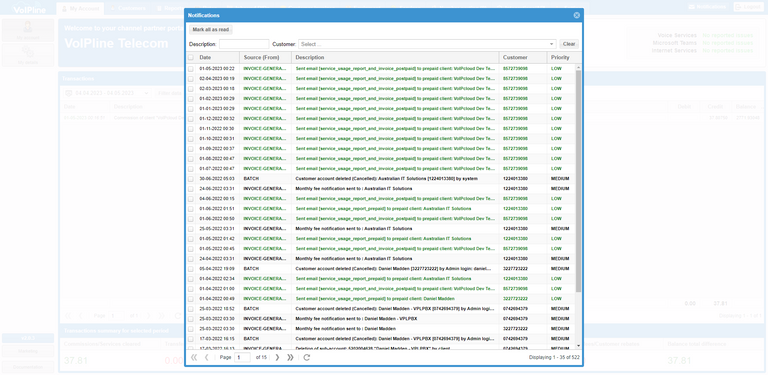This screenshot has width=768, height=375.
Task: Open the Customers tab behind the dialog
Action: coord(128,8)
